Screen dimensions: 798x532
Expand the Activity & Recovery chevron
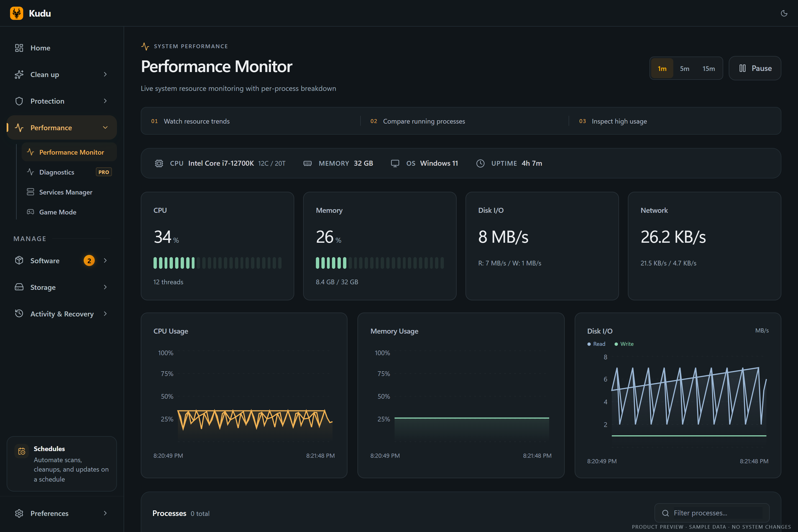click(x=105, y=313)
